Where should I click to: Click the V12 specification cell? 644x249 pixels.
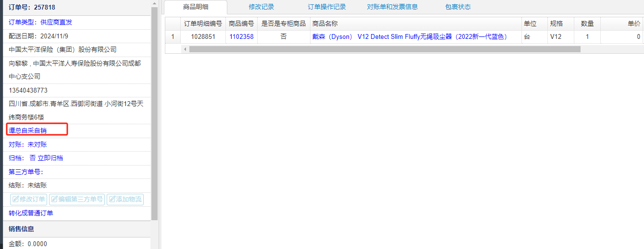point(561,36)
